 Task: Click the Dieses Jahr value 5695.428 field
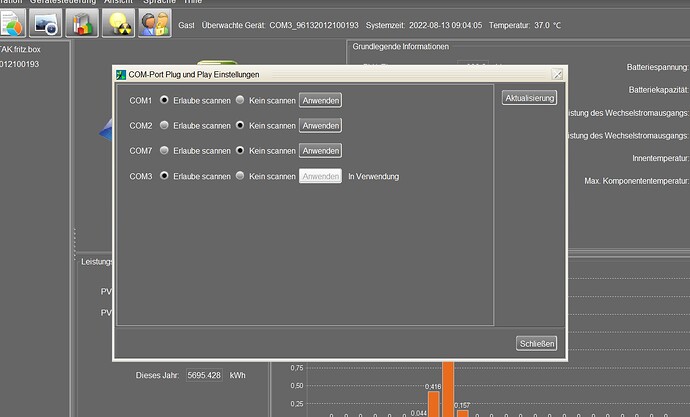pyautogui.click(x=204, y=375)
